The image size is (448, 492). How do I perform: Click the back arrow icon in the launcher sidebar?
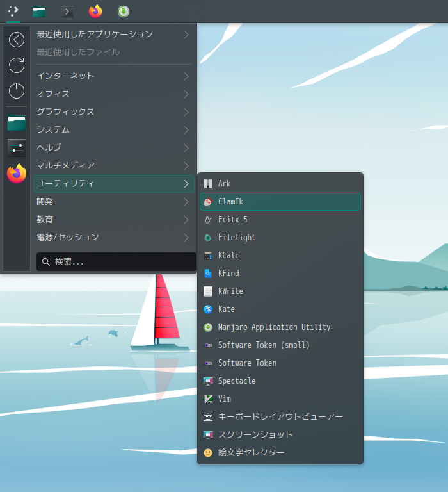coord(17,40)
